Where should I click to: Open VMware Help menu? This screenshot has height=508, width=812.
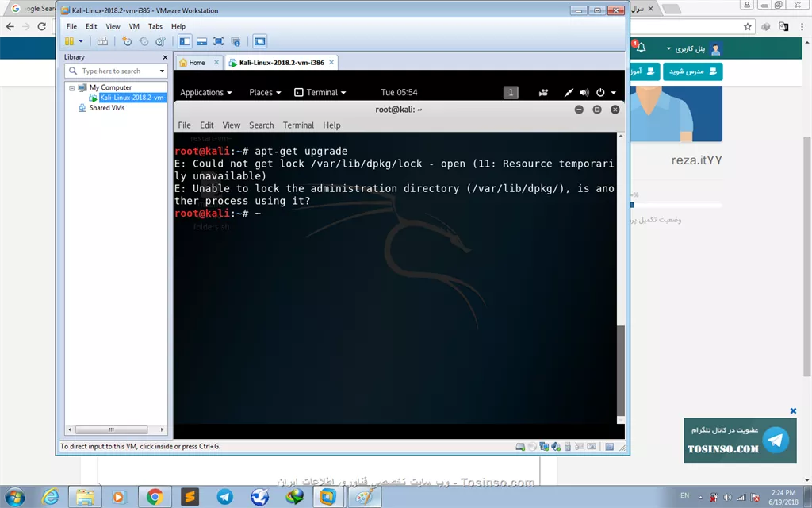click(178, 26)
